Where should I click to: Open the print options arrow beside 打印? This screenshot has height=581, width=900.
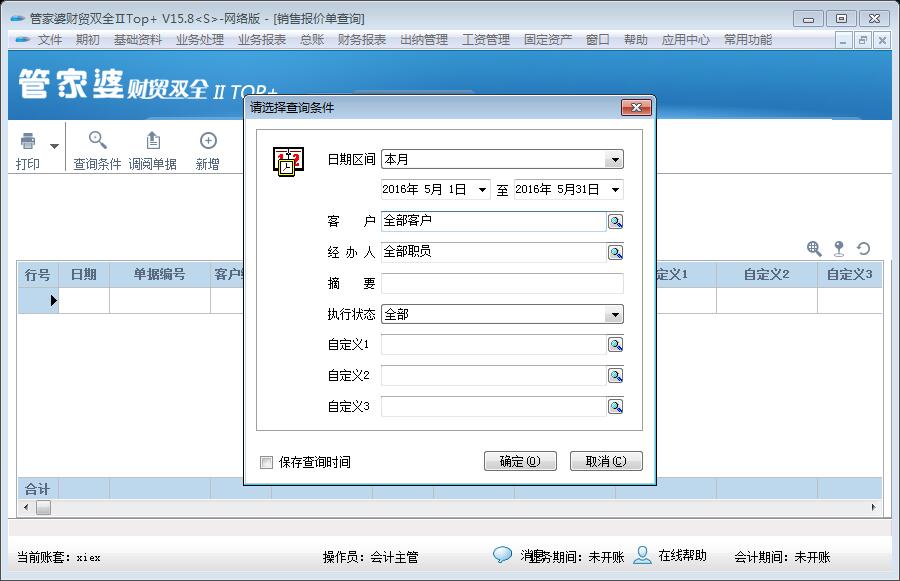click(55, 146)
